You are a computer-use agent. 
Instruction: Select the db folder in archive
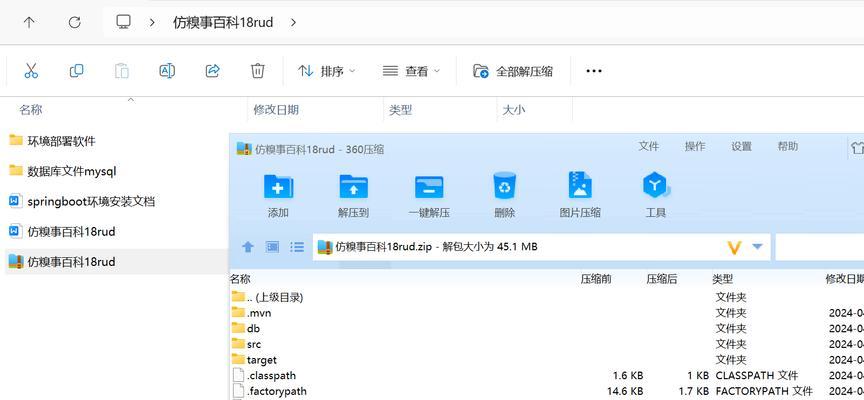coord(547,328)
